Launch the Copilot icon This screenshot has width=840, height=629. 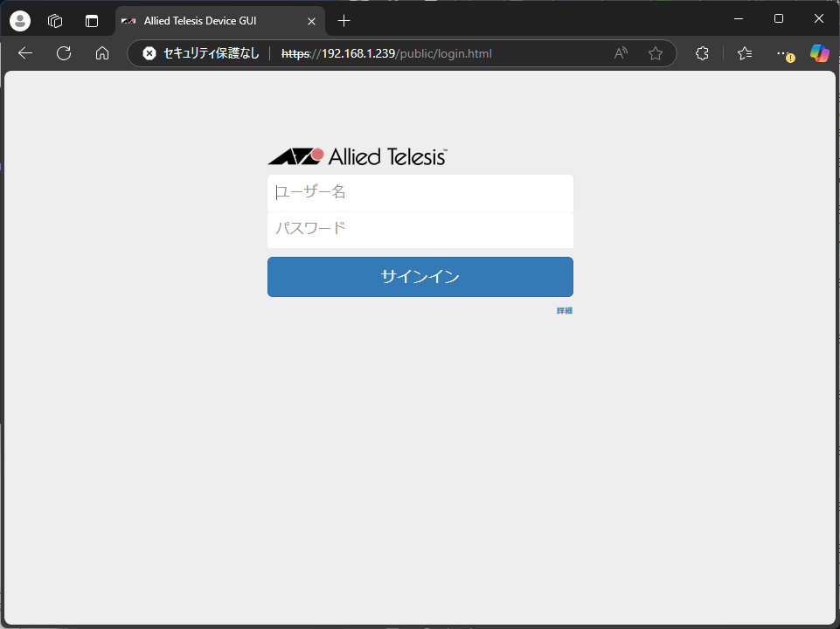coord(819,53)
